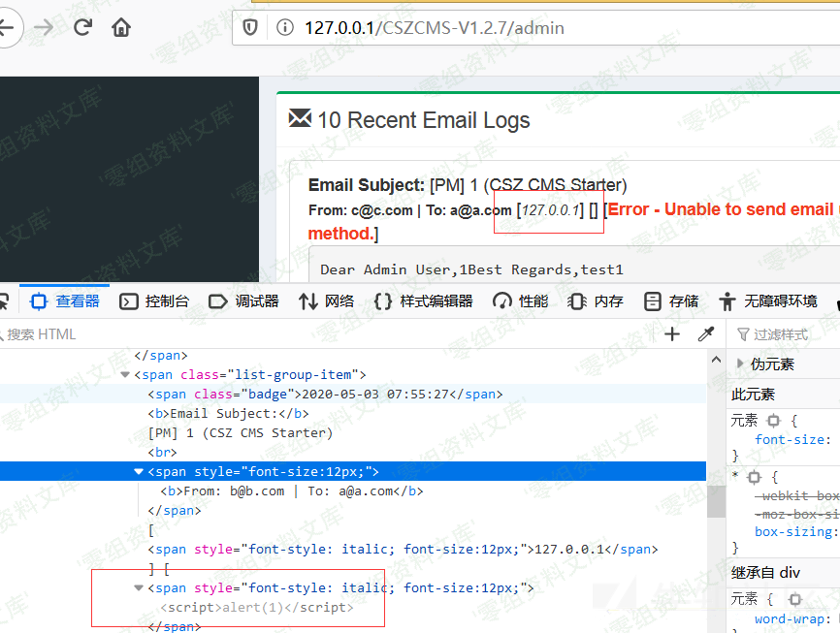Click the browser forward arrow
Viewport: 840px width, 633px height.
pyautogui.click(x=43, y=27)
